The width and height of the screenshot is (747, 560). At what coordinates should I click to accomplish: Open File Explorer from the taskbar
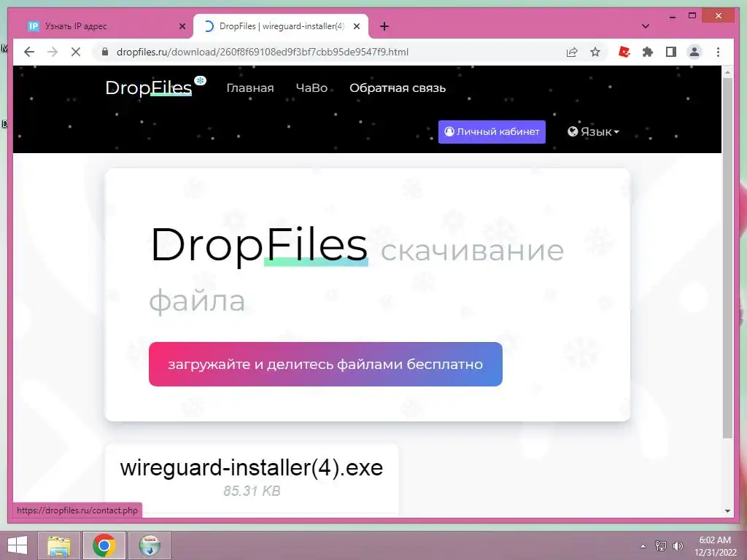tap(59, 545)
